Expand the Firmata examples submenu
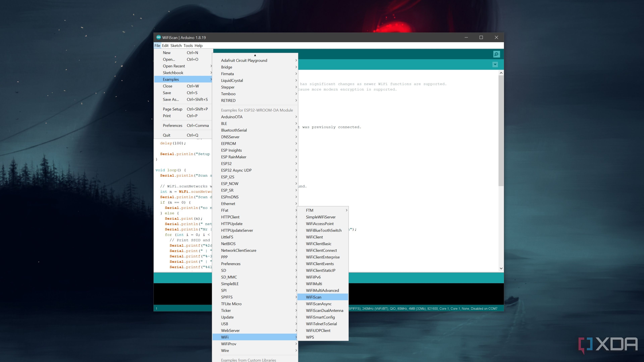This screenshot has width=644, height=362. (x=255, y=74)
